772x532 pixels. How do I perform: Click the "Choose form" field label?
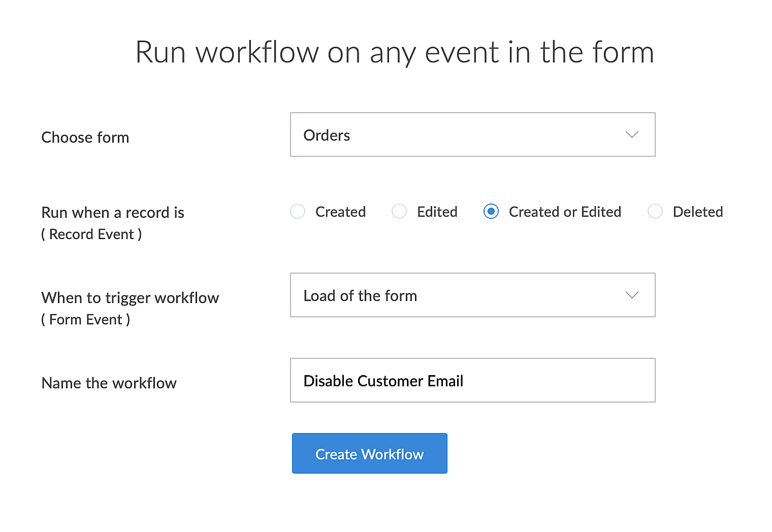coord(85,138)
